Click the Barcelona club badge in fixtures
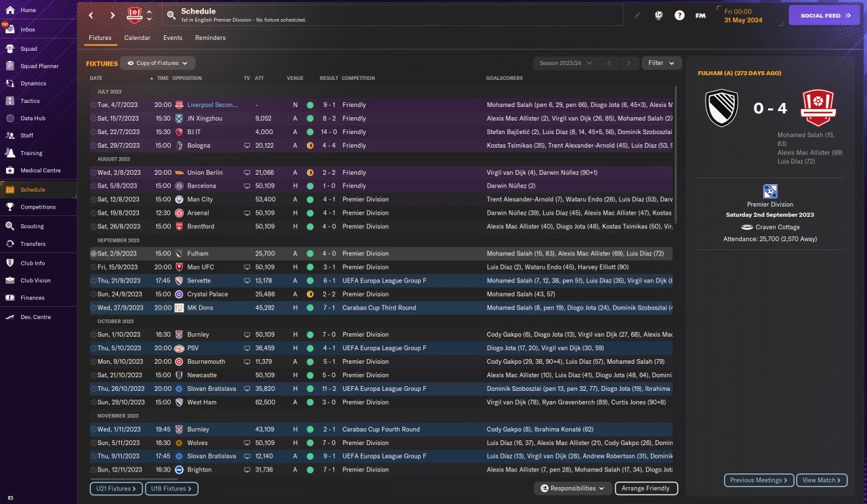The width and height of the screenshot is (867, 504). click(179, 186)
